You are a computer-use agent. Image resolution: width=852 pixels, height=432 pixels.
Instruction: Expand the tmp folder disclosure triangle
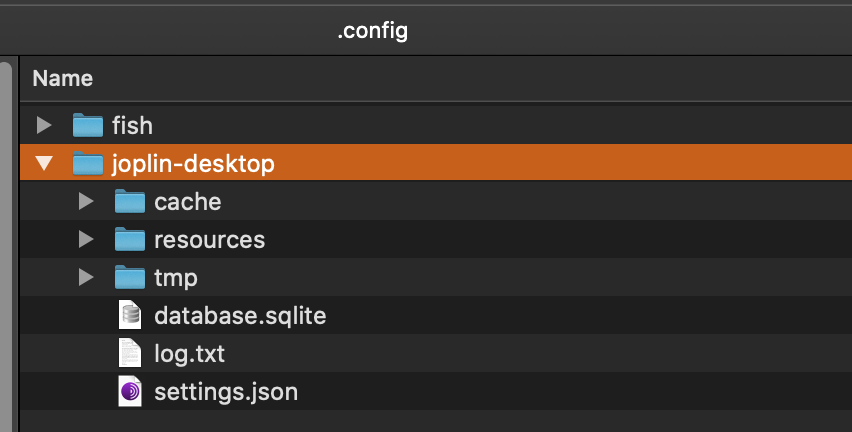pos(86,277)
